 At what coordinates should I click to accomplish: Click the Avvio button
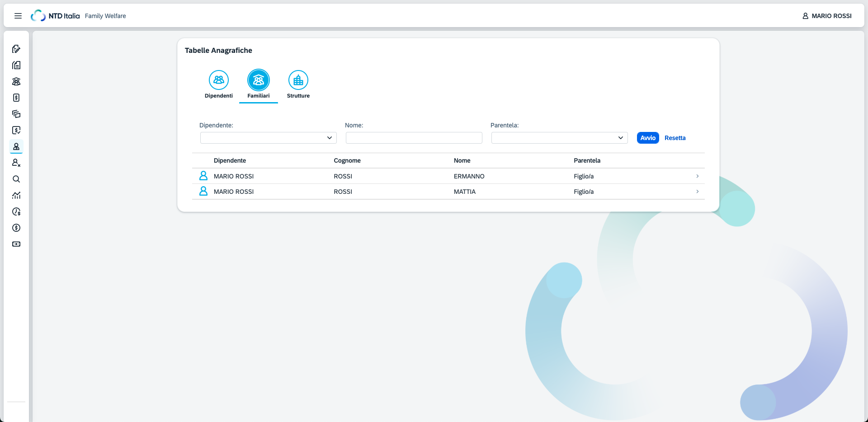pyautogui.click(x=648, y=138)
